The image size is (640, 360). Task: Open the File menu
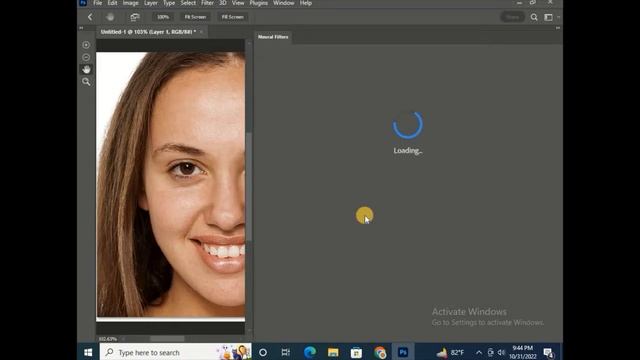[x=98, y=3]
